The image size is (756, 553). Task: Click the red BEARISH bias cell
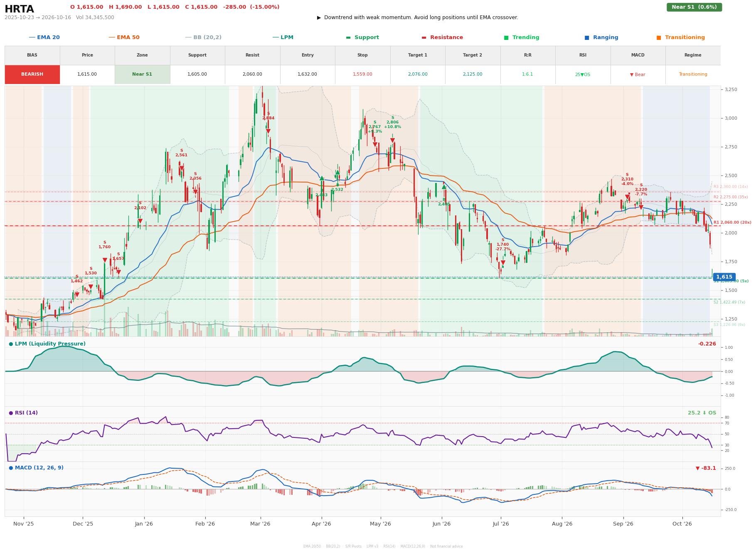point(32,74)
